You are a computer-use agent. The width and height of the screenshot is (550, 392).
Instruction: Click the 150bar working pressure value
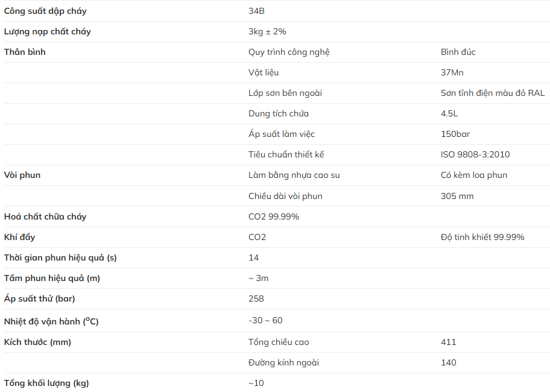pyautogui.click(x=455, y=134)
